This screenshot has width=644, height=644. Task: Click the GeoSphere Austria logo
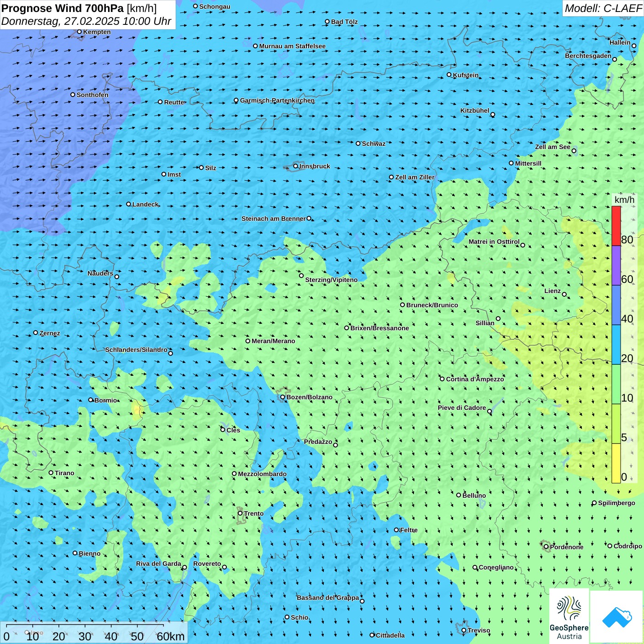pyautogui.click(x=569, y=616)
